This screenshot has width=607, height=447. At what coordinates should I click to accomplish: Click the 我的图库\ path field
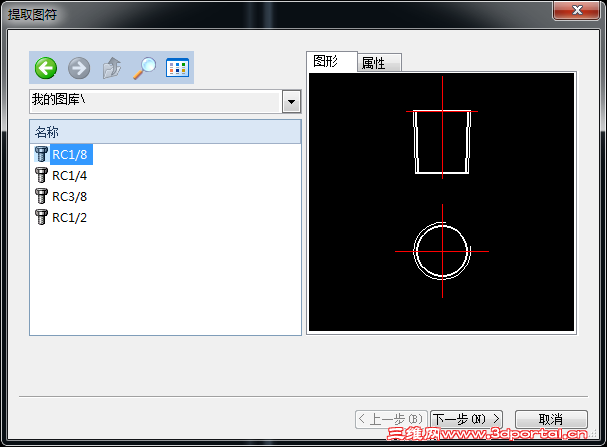(156, 101)
